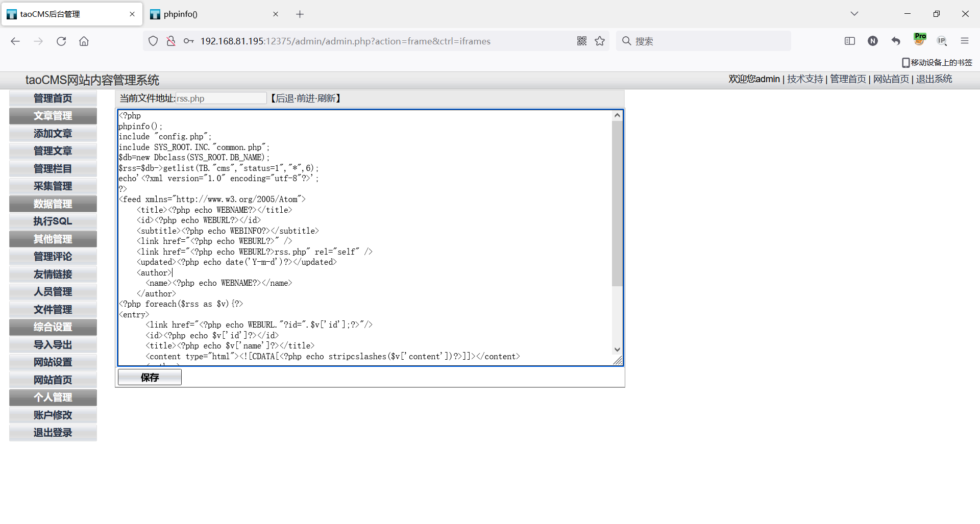Click the undo arrow extension icon
This screenshot has height=524, width=980.
(896, 41)
